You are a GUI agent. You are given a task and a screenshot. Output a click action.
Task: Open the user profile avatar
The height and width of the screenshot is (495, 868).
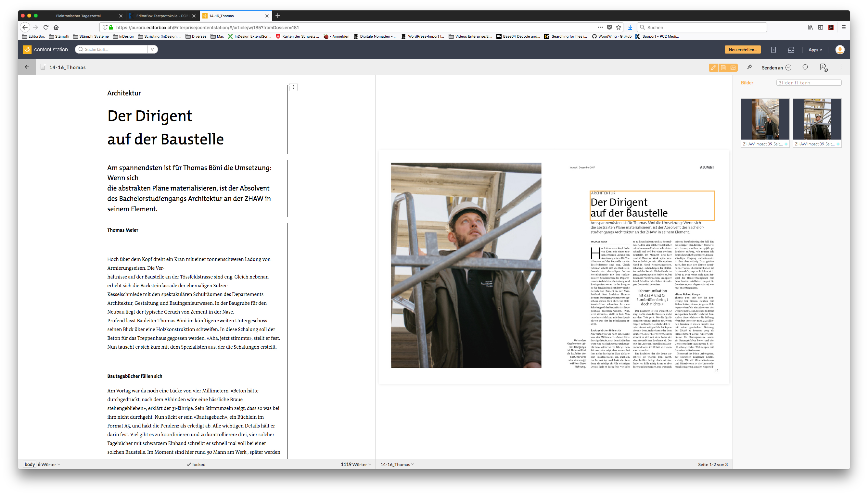click(x=839, y=50)
